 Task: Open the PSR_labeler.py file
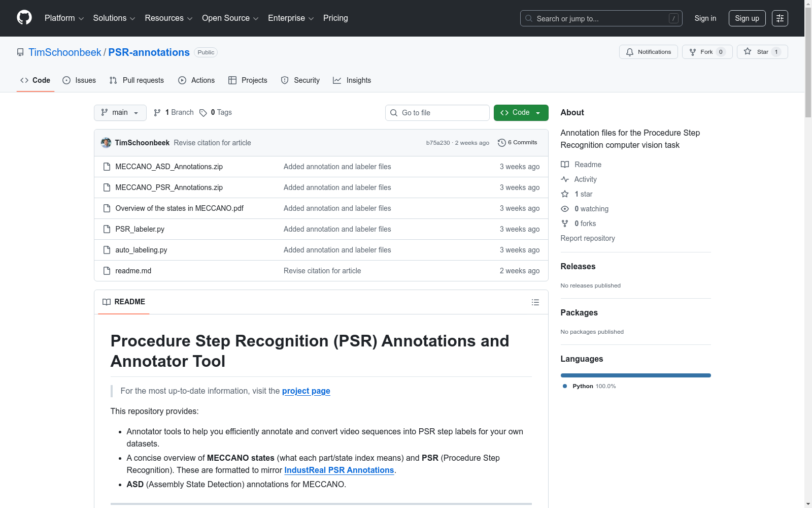(x=140, y=229)
